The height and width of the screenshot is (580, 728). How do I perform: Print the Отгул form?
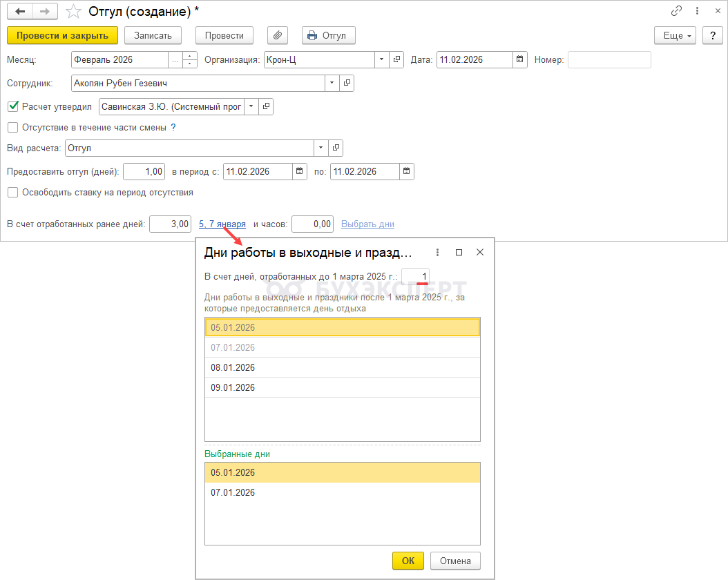click(328, 35)
